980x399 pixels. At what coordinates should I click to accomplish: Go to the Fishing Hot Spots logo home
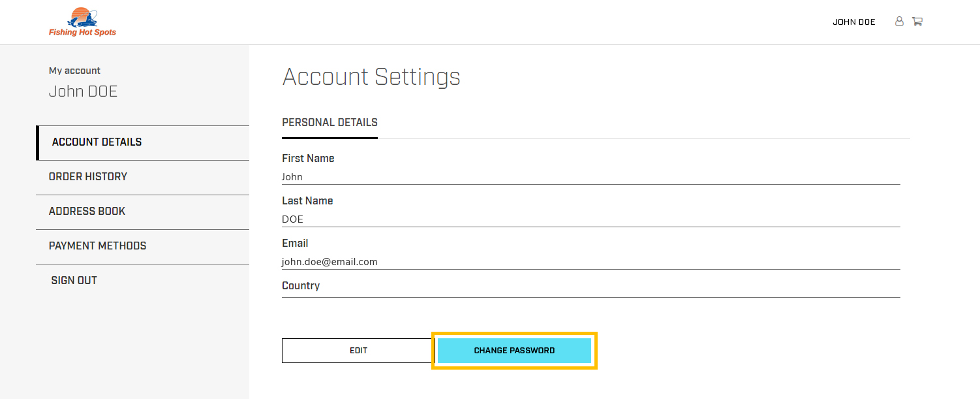coord(82,22)
